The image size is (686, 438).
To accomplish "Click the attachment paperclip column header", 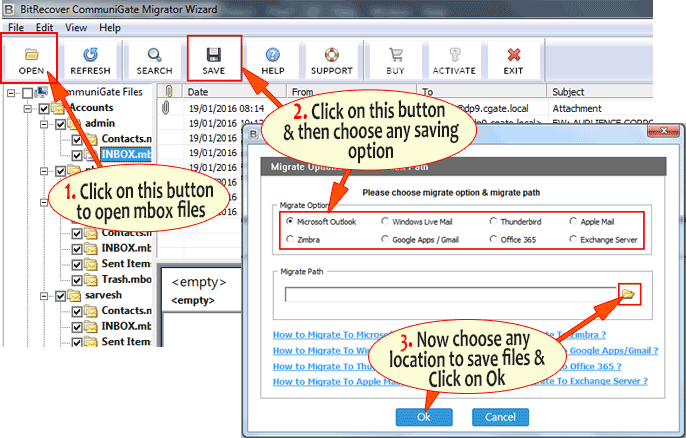I will pos(168,91).
